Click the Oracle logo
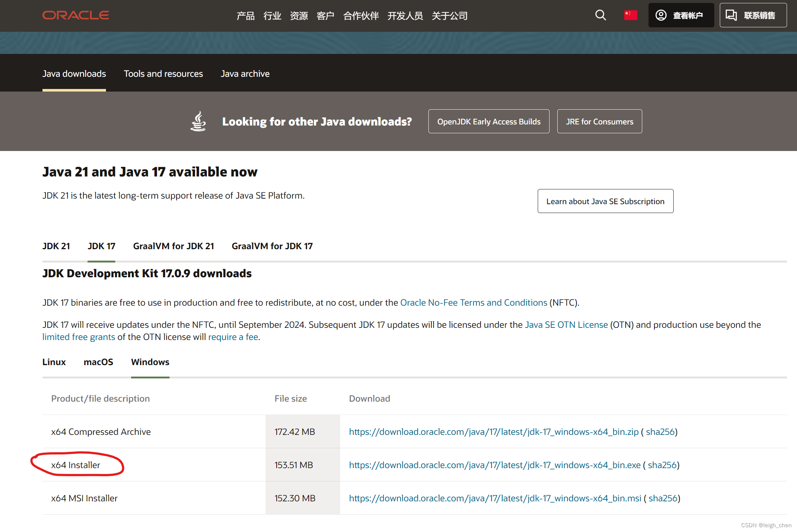The width and height of the screenshot is (797, 532). click(76, 15)
